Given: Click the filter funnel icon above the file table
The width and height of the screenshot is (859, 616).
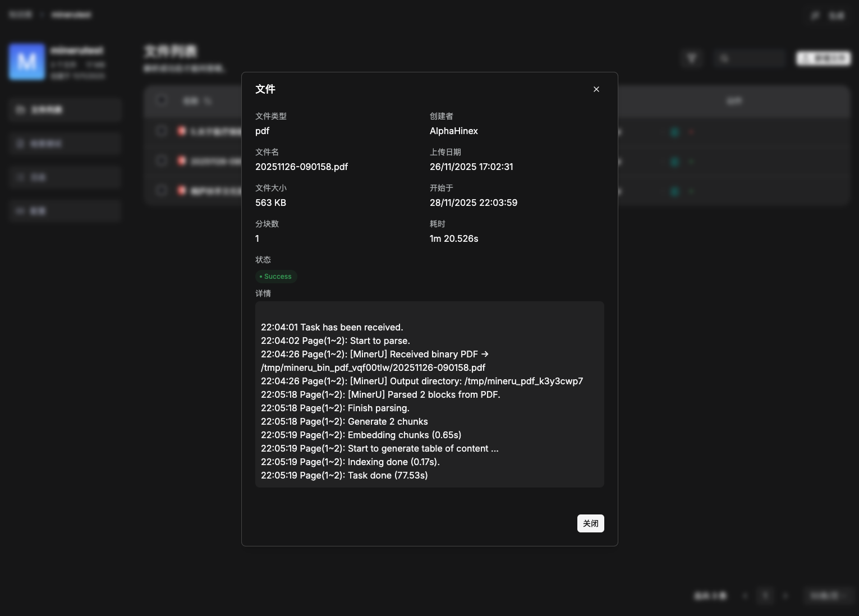Looking at the screenshot, I should coord(692,58).
